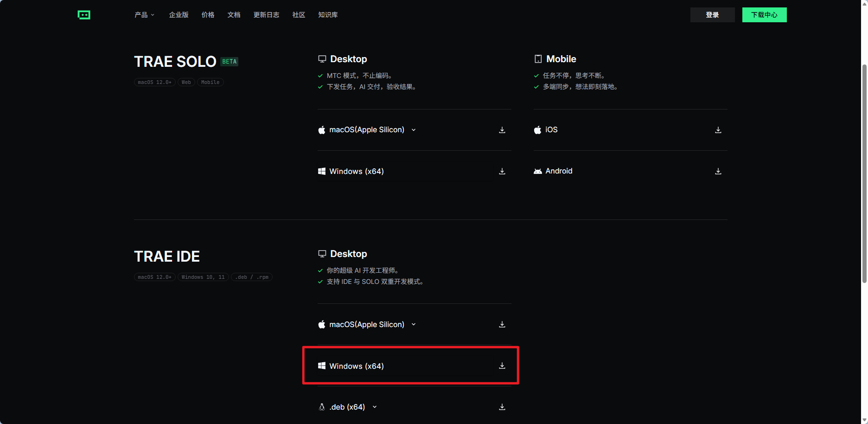This screenshot has height=424, width=868.
Task: Click iOS download link text
Action: tap(551, 130)
